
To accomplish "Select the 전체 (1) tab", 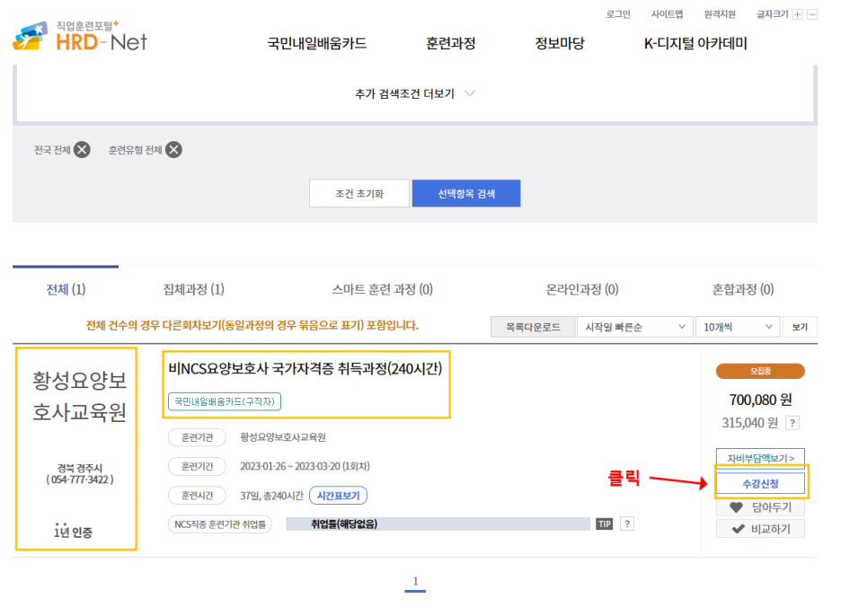I will pos(66,289).
